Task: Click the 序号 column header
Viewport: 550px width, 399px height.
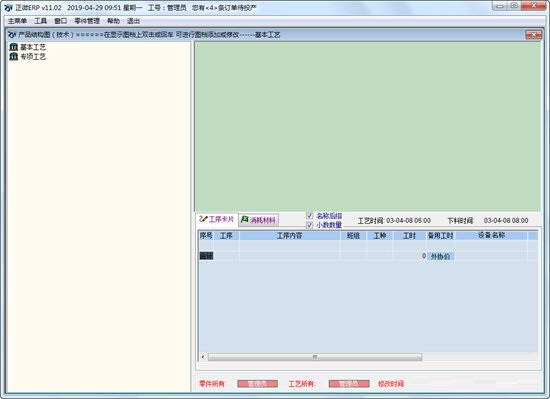Action: pos(206,236)
